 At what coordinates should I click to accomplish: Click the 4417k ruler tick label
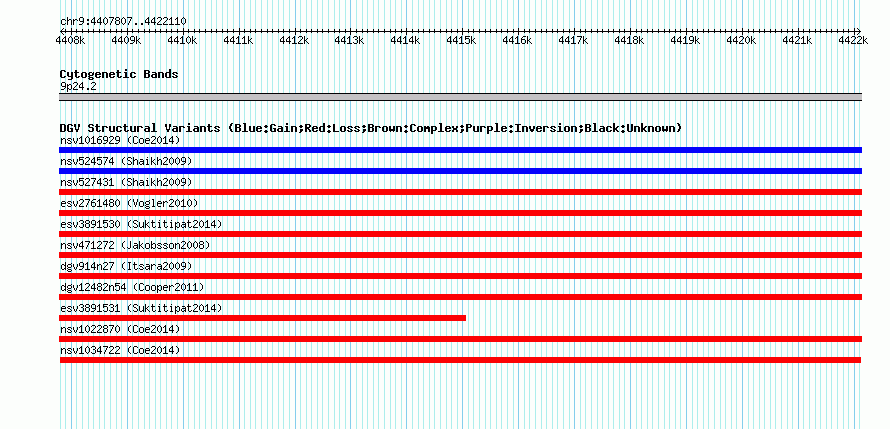coord(573,40)
